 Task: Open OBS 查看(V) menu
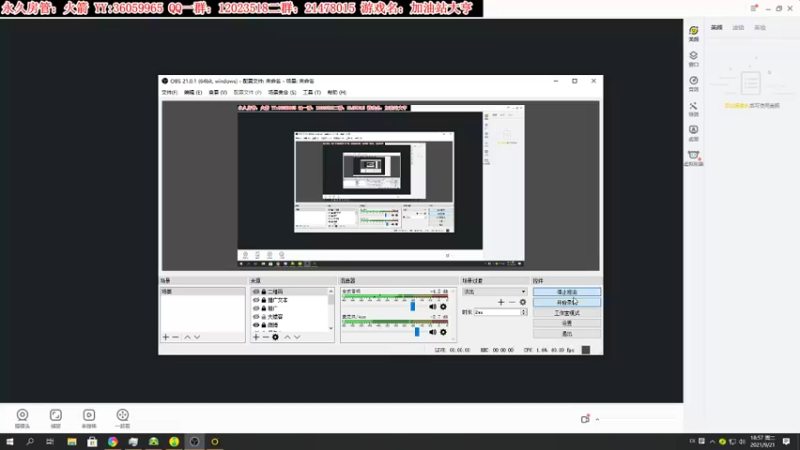217,92
